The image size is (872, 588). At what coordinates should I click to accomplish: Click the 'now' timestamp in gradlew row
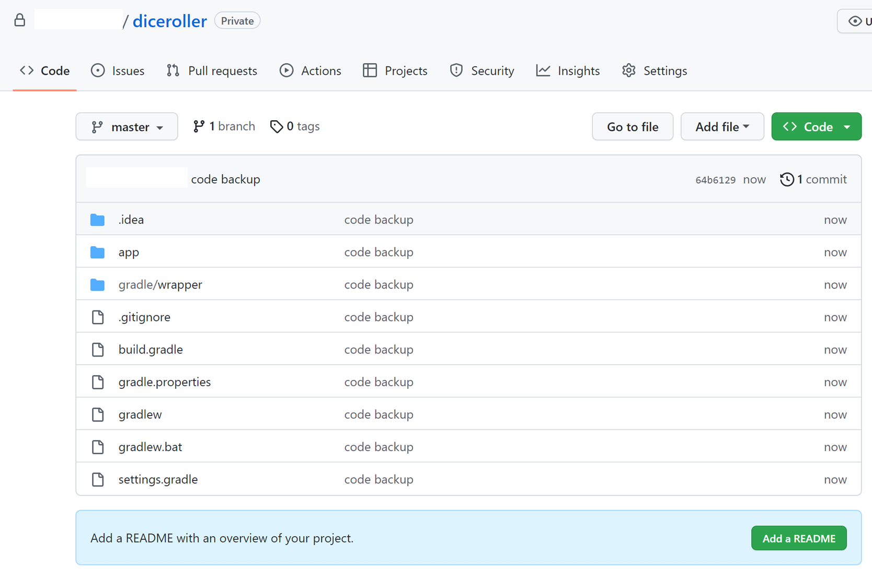click(835, 414)
